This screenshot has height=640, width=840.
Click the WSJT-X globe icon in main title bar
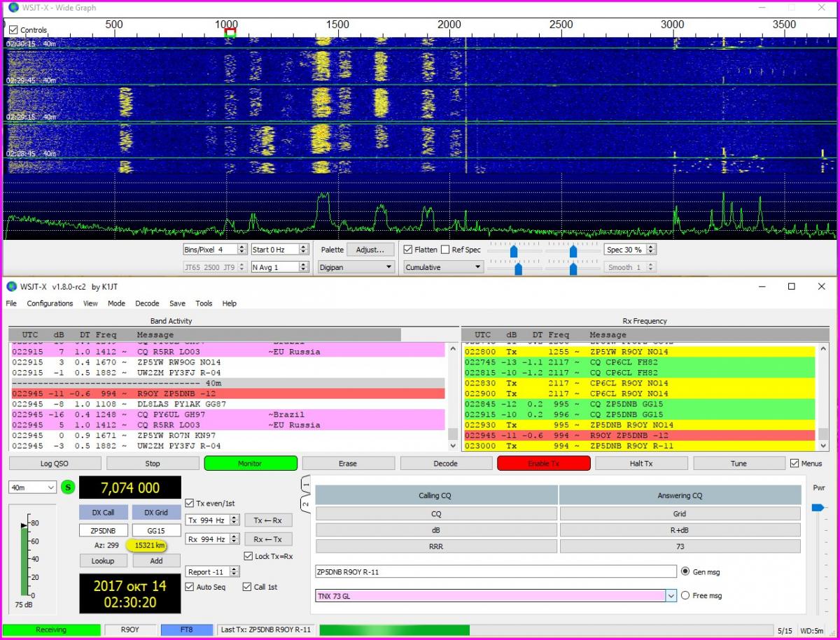(x=13, y=287)
